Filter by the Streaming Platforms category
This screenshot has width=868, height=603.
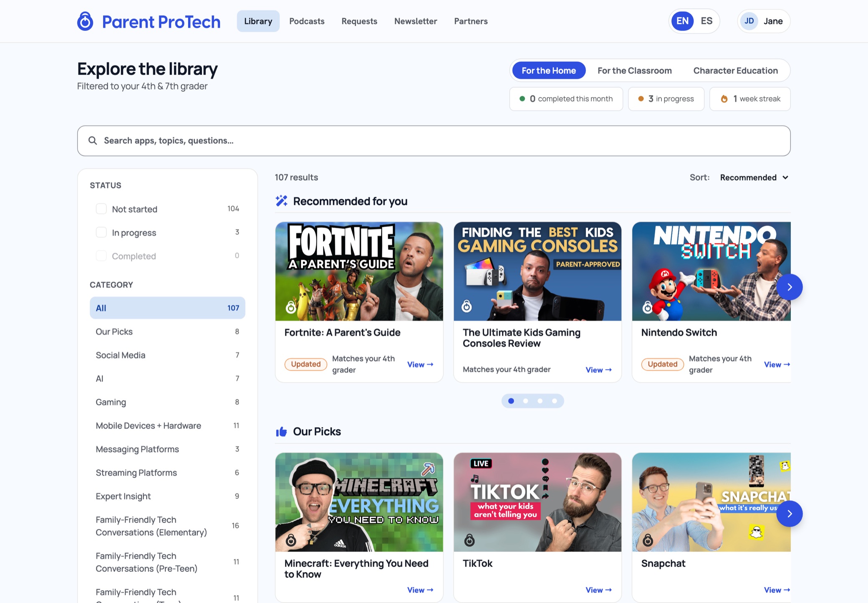(167, 473)
